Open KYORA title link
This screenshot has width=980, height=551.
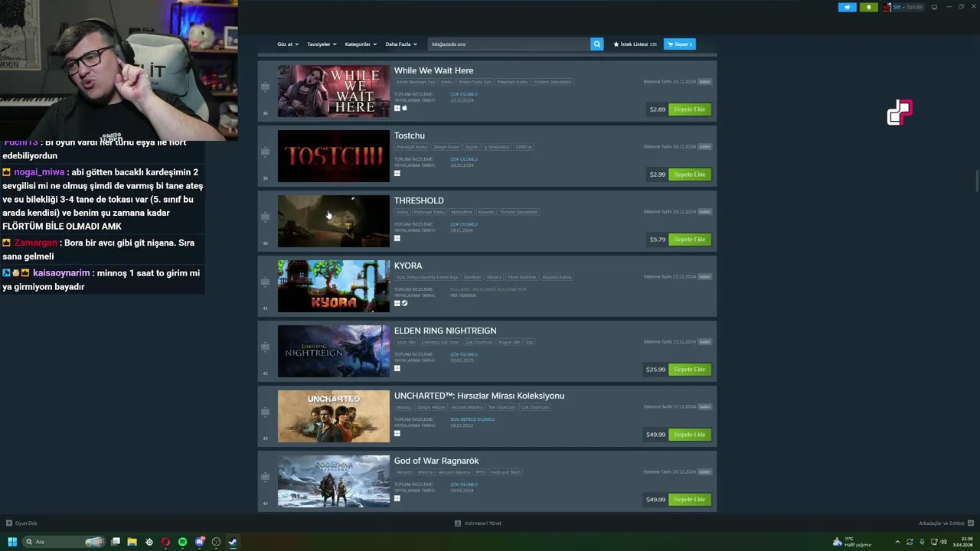click(x=408, y=266)
